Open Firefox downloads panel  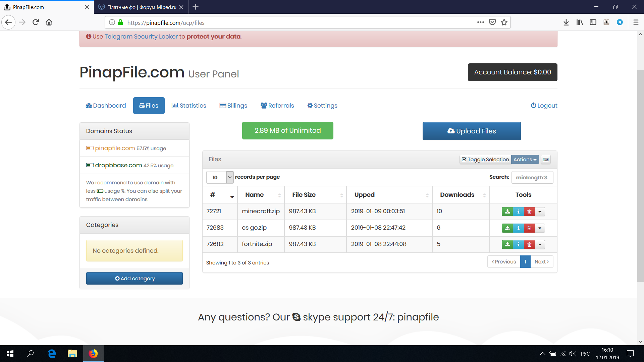click(566, 22)
